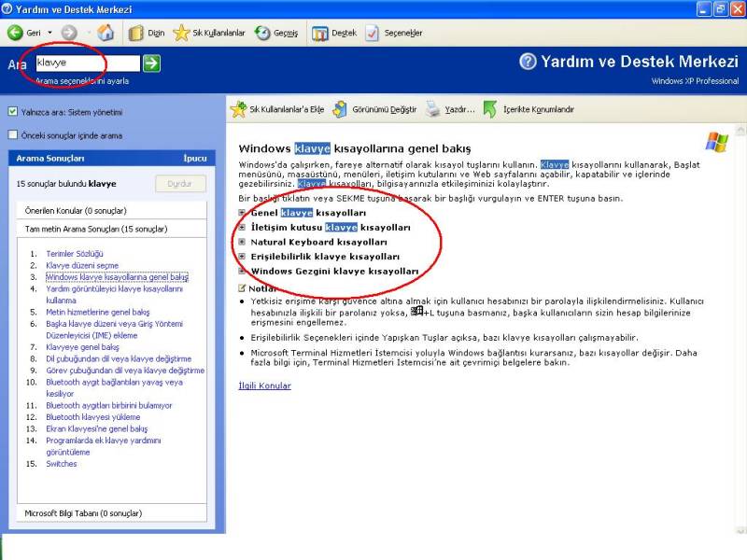Expand Windows Gezgini klavye kısayolları

click(x=242, y=271)
